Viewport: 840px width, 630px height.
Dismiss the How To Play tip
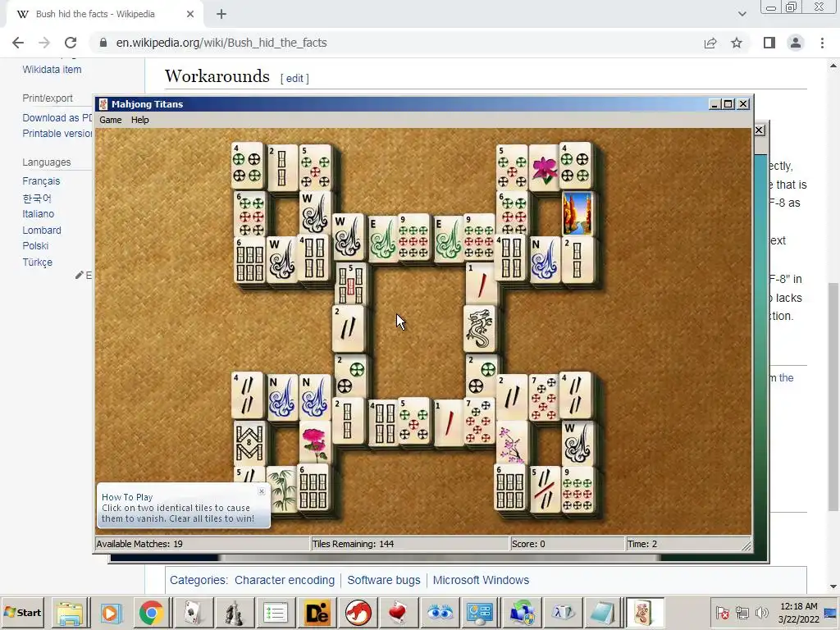click(262, 491)
